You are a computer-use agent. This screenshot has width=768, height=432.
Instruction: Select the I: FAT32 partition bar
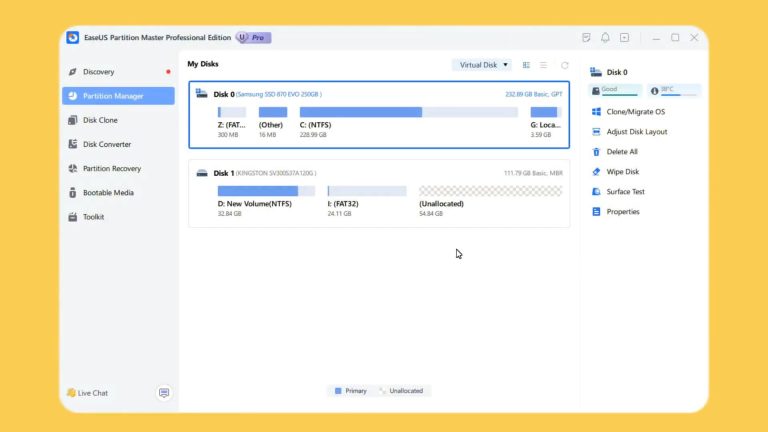point(367,191)
